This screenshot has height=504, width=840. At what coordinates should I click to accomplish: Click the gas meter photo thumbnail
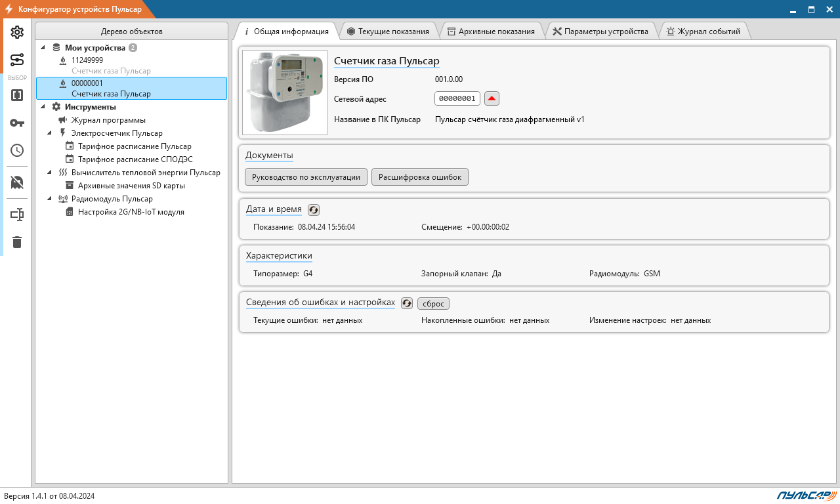click(285, 93)
